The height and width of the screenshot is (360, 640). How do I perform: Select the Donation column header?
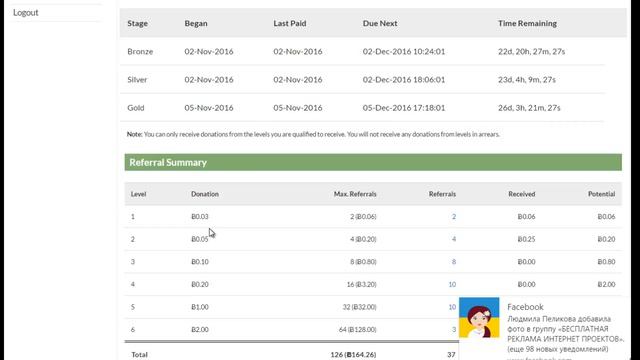pos(205,194)
